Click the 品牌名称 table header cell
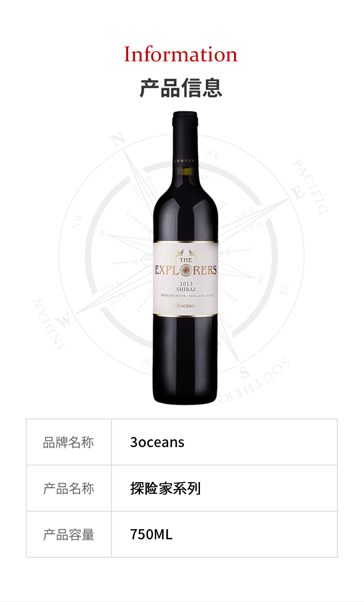The height and width of the screenshot is (602, 364). [69, 443]
